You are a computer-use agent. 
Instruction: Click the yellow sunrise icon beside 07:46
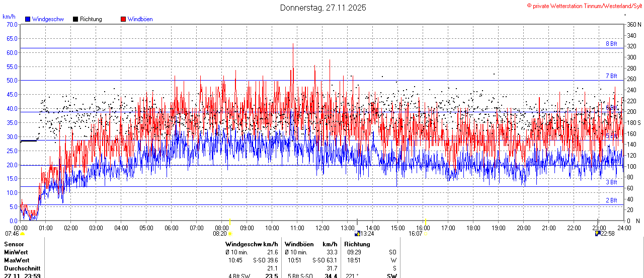pos(22,234)
